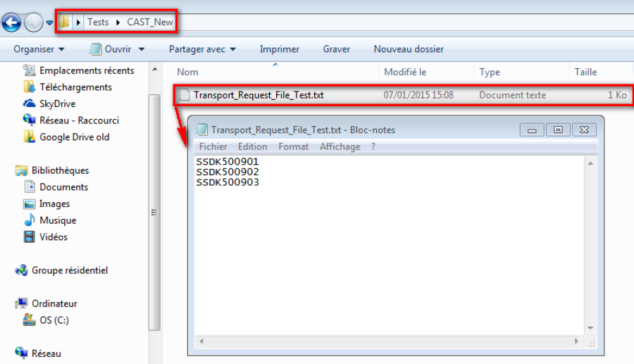The image size is (634, 364).
Task: Open the Fichier menu in Bloc-notes
Action: click(213, 146)
